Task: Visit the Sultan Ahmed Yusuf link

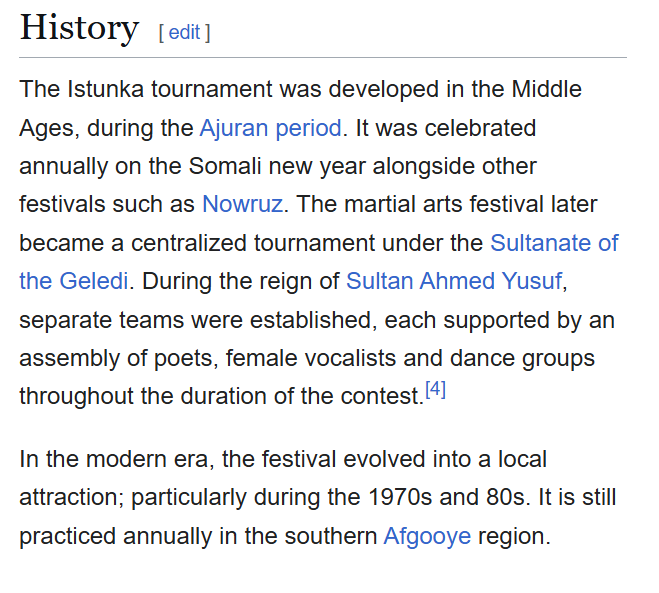Action: (455, 281)
